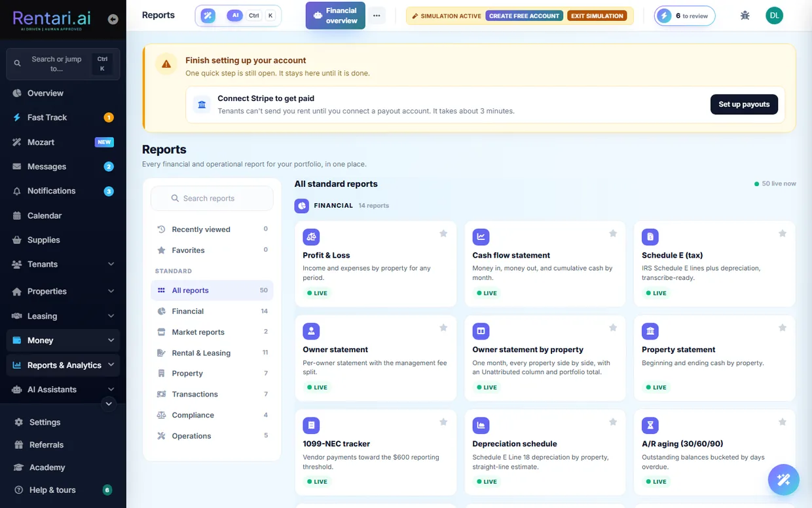812x508 pixels.
Task: Open the Overview sidebar item
Action: (x=63, y=93)
